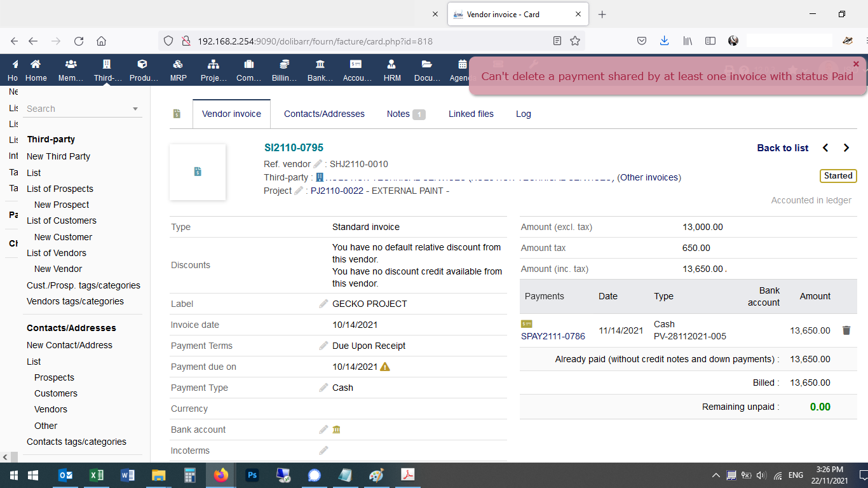
Task: Open a new browser tab
Action: click(x=602, y=14)
